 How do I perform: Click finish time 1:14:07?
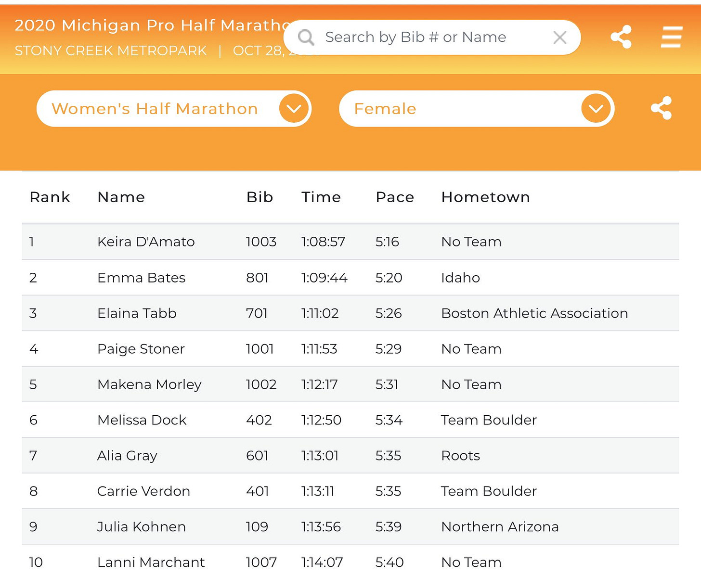322,562
